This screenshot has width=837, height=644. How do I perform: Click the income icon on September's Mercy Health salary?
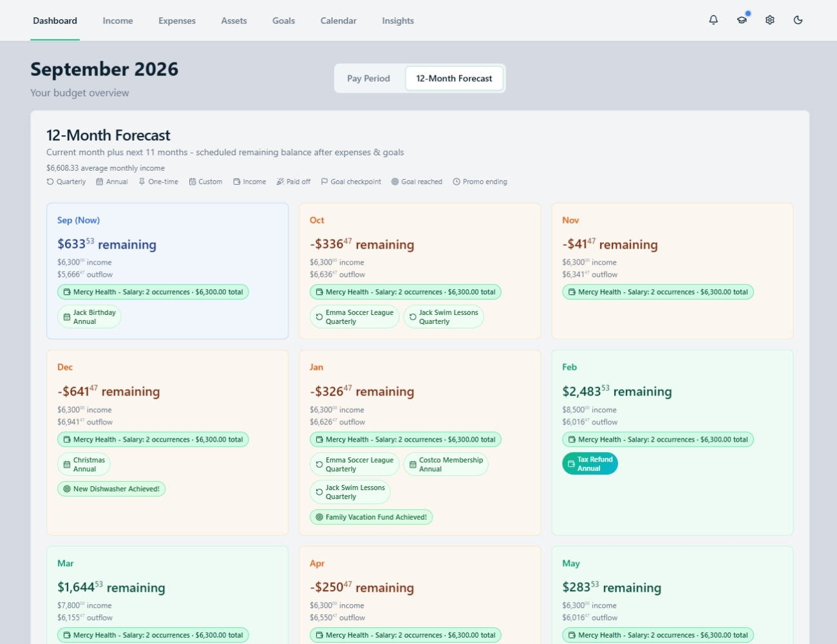67,292
